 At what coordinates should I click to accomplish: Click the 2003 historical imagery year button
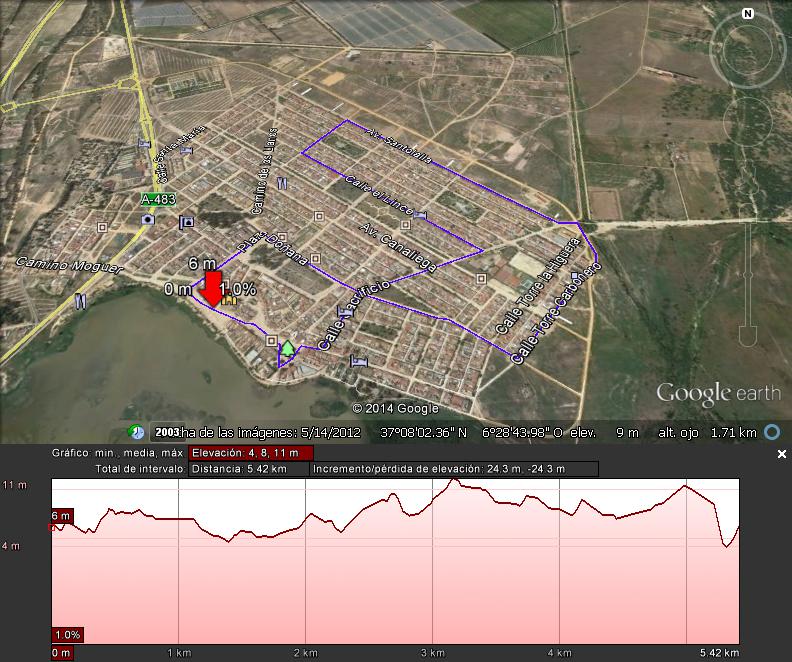(x=165, y=432)
